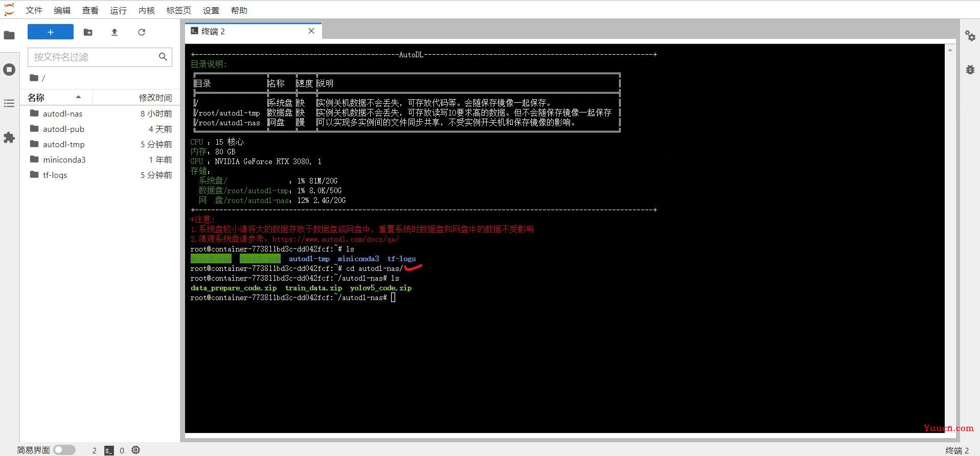Sort files by the modified time column

pyautogui.click(x=136, y=97)
